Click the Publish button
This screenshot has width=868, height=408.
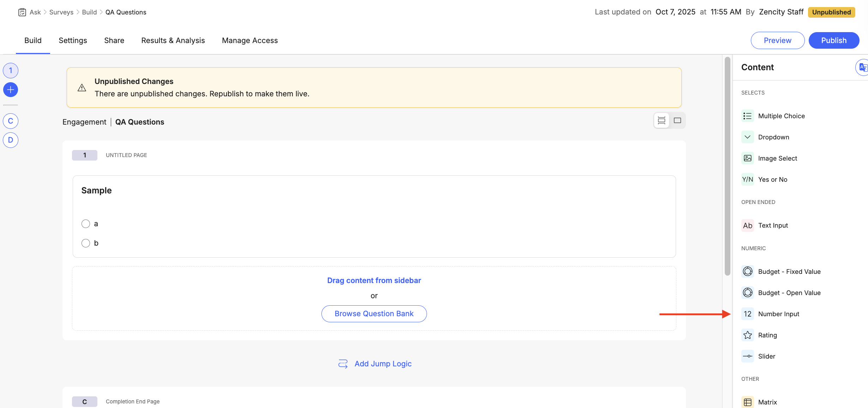pos(834,40)
